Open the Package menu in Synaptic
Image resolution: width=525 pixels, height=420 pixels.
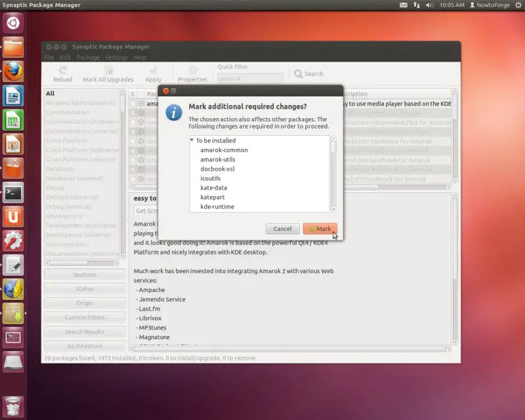tap(88, 57)
